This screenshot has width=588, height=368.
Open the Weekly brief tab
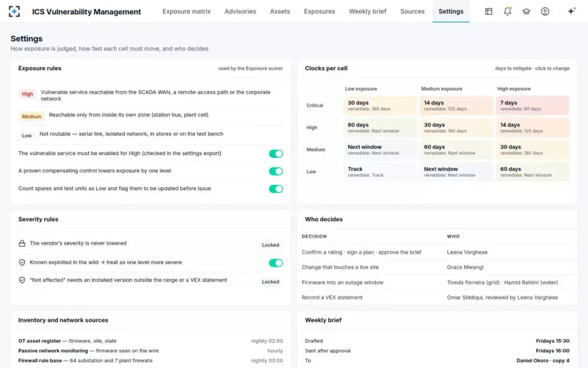pos(367,11)
